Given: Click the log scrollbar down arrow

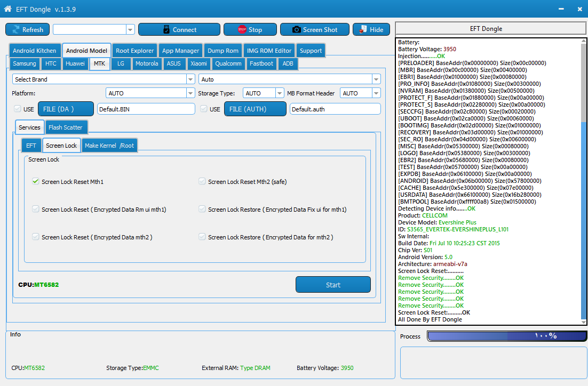Looking at the screenshot, I should click(x=584, y=322).
